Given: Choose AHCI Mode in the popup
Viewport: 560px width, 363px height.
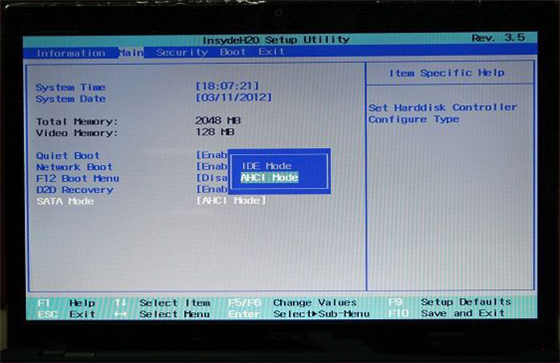Looking at the screenshot, I should (x=269, y=178).
